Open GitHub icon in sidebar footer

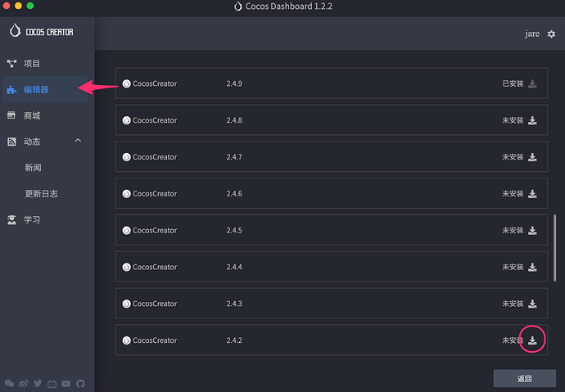pyautogui.click(x=80, y=383)
